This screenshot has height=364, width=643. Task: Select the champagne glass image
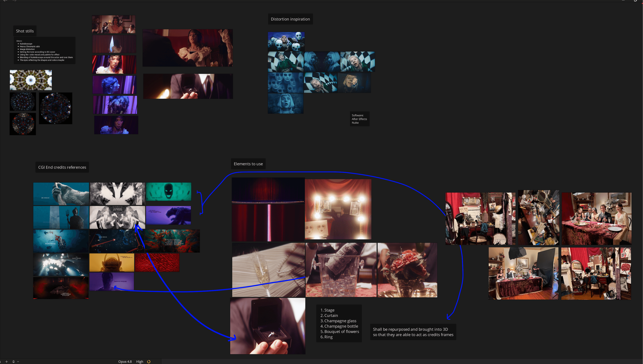268,270
